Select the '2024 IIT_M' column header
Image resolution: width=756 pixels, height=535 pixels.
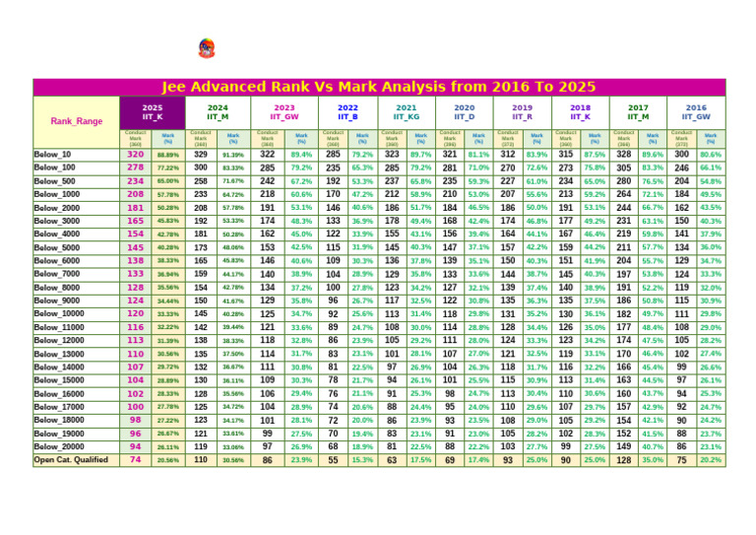(x=218, y=113)
